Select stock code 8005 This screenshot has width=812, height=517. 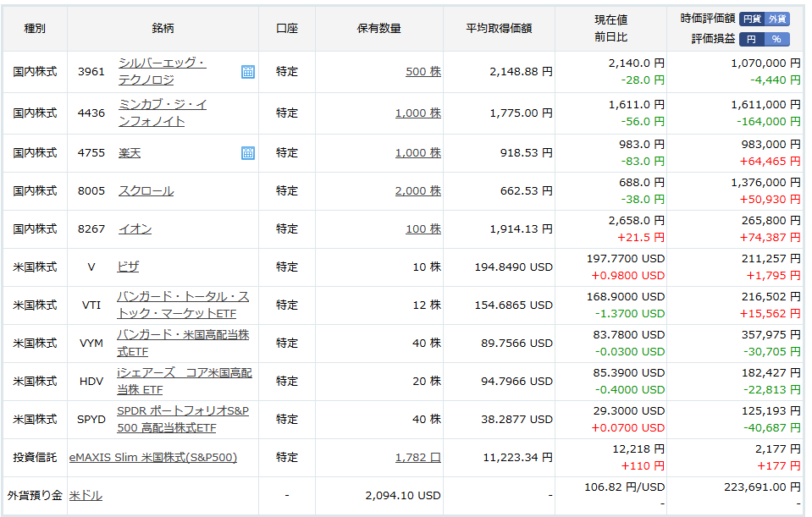tap(91, 191)
